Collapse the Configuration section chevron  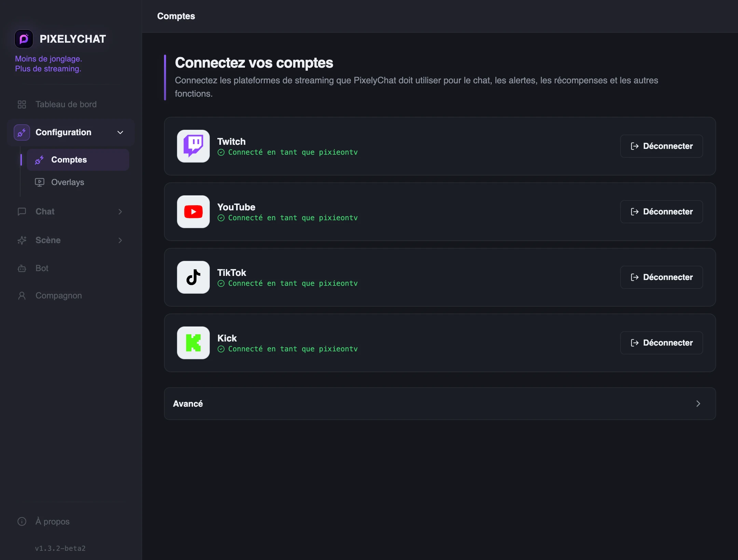120,132
